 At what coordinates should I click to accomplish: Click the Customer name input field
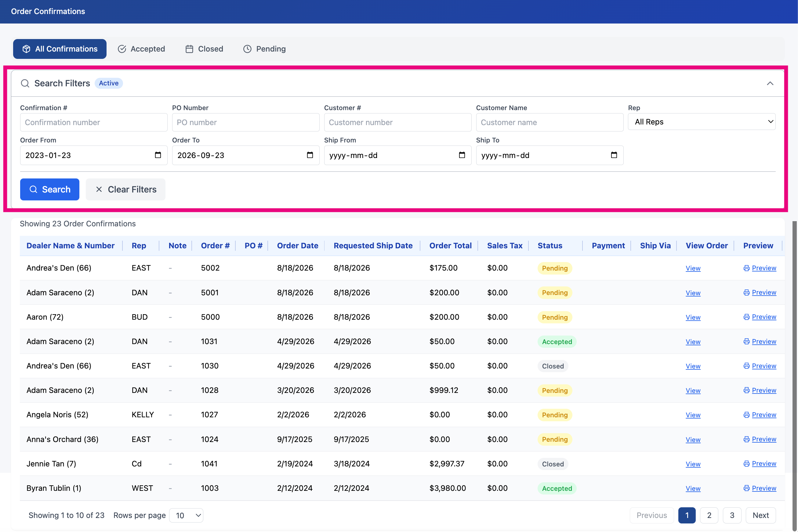[550, 122]
